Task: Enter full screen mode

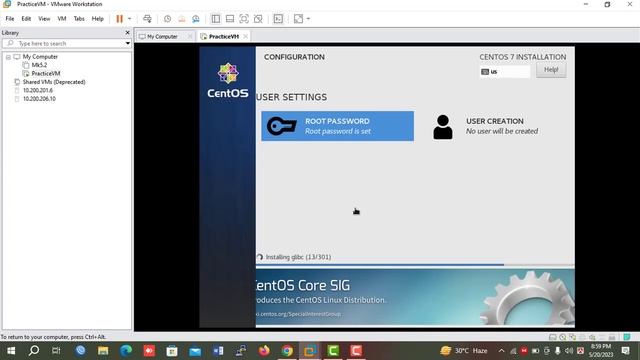Action: tap(244, 19)
